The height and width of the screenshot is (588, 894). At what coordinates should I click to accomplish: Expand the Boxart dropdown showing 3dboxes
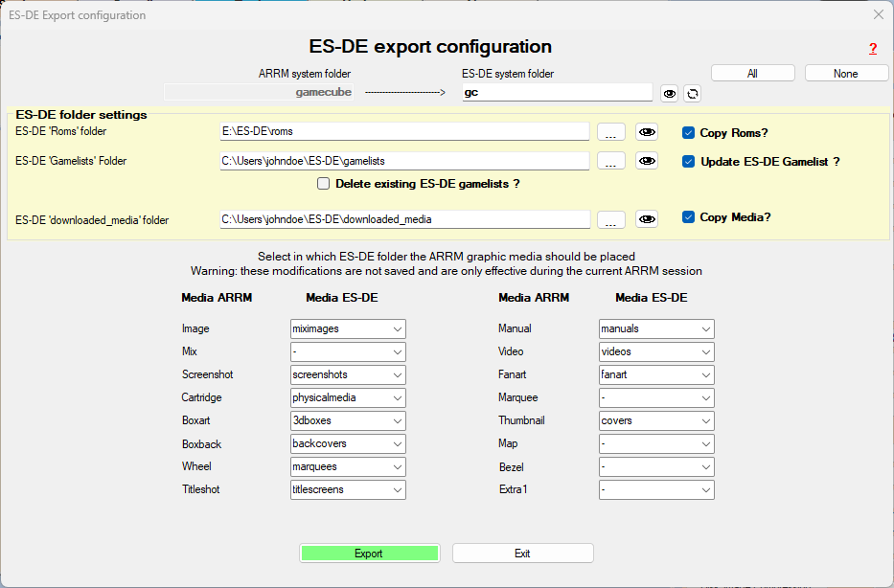click(x=348, y=420)
